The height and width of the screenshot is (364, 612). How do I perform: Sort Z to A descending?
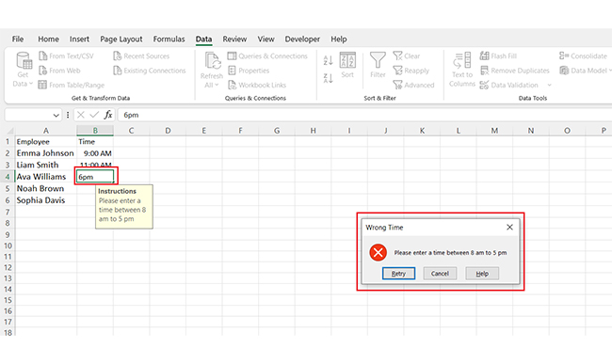click(x=329, y=78)
